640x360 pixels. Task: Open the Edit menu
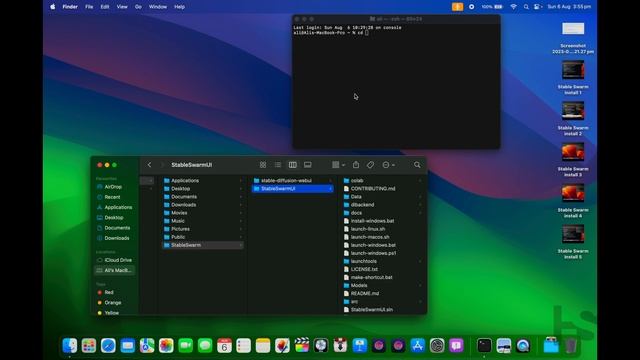point(105,7)
